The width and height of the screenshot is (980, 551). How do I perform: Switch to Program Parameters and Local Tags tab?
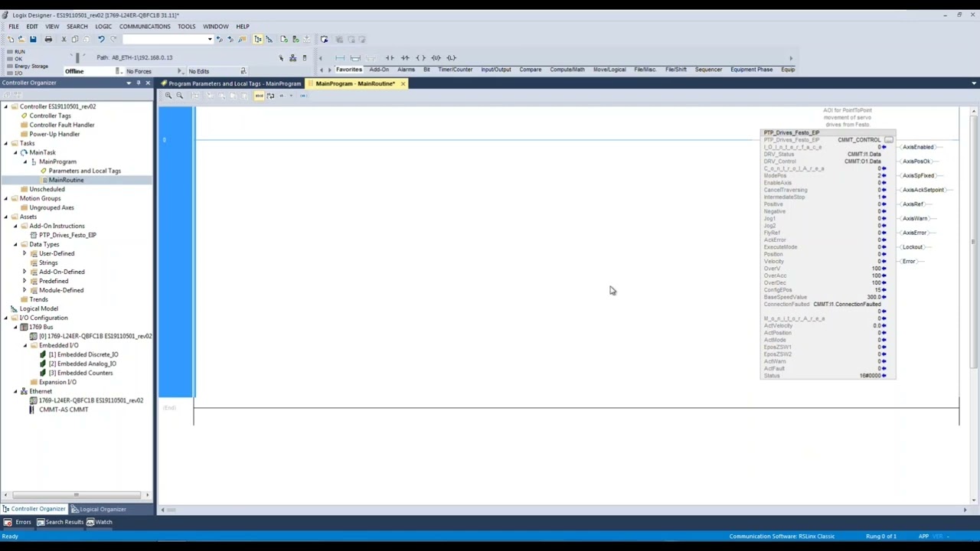(231, 83)
